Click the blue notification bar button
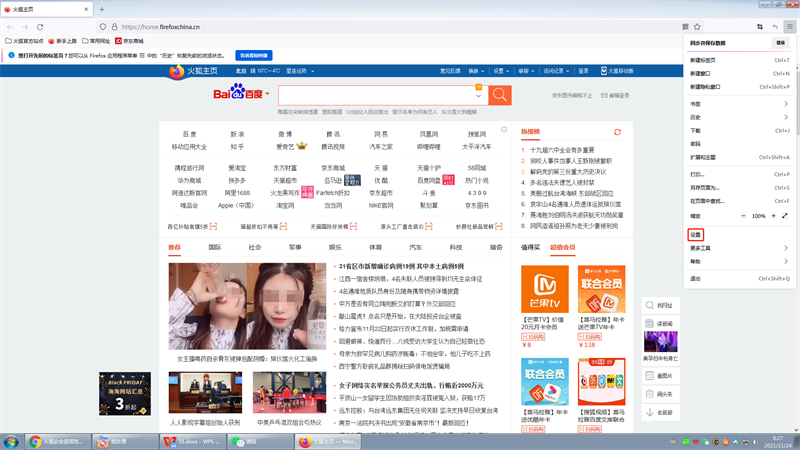 click(x=254, y=55)
